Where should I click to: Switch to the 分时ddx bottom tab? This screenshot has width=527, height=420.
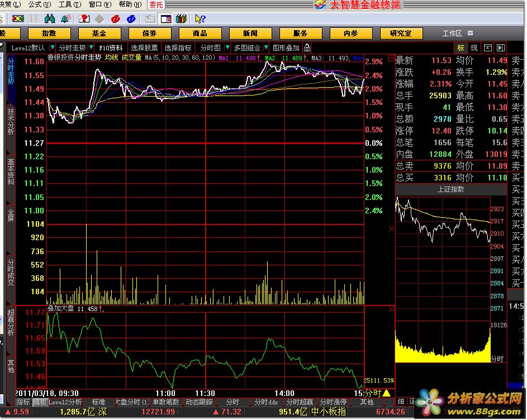[x=266, y=402]
